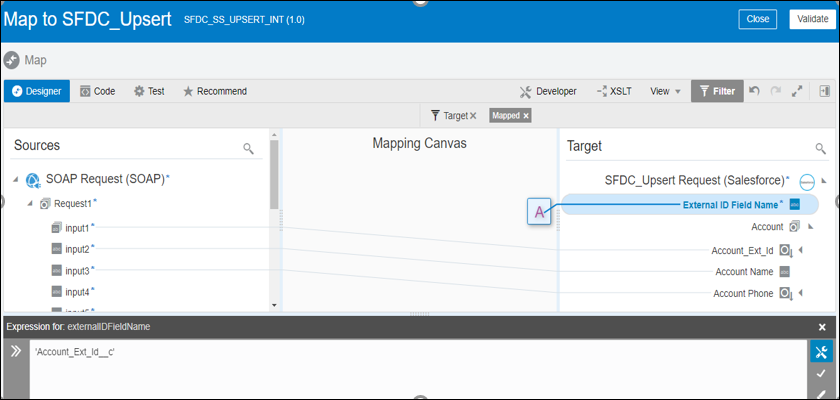Open the Recommend tab
This screenshot has width=840, height=400.
point(215,91)
